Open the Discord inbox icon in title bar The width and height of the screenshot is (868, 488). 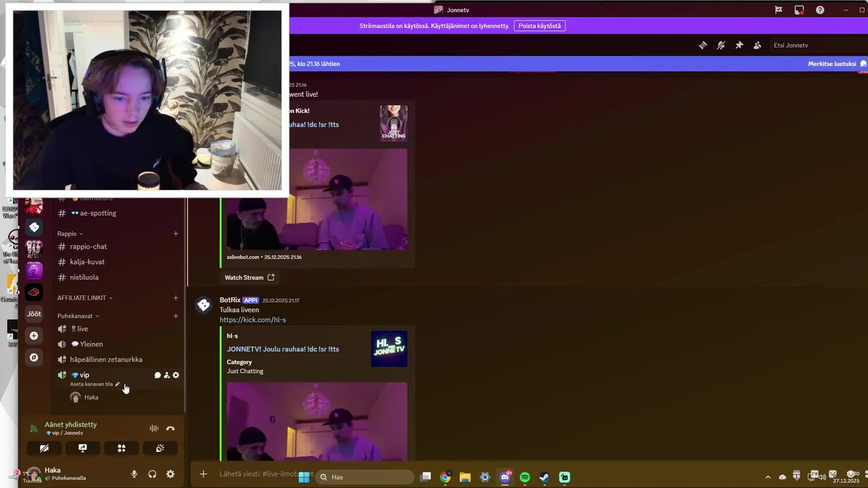800,10
